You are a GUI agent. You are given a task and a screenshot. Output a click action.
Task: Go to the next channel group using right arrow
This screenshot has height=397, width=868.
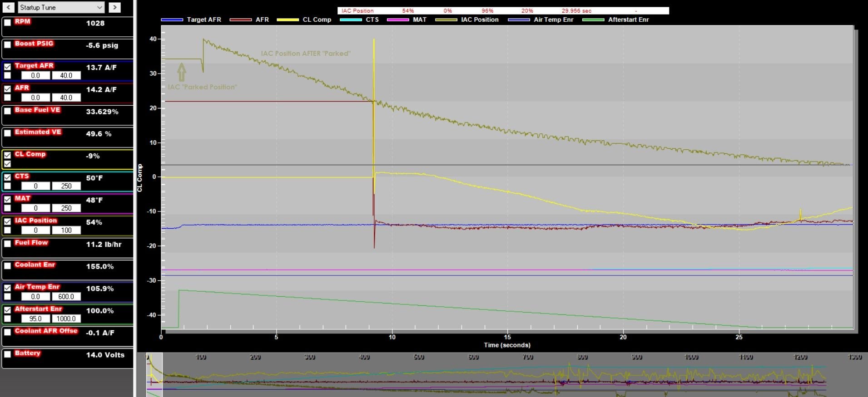click(114, 7)
